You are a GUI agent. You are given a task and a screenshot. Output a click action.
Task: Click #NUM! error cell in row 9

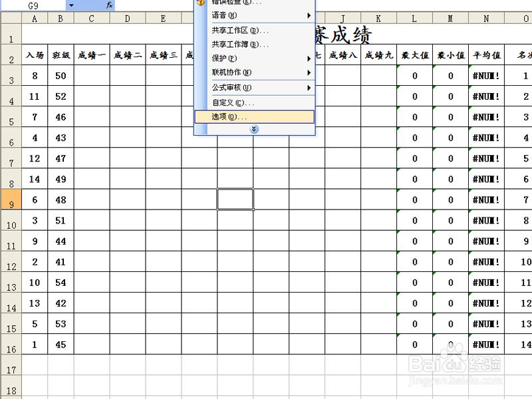click(x=487, y=199)
